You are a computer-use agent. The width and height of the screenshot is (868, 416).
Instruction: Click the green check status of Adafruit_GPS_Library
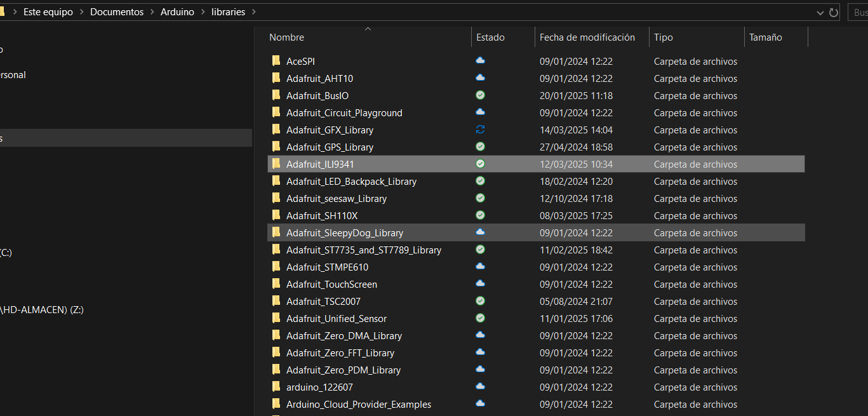click(x=481, y=147)
